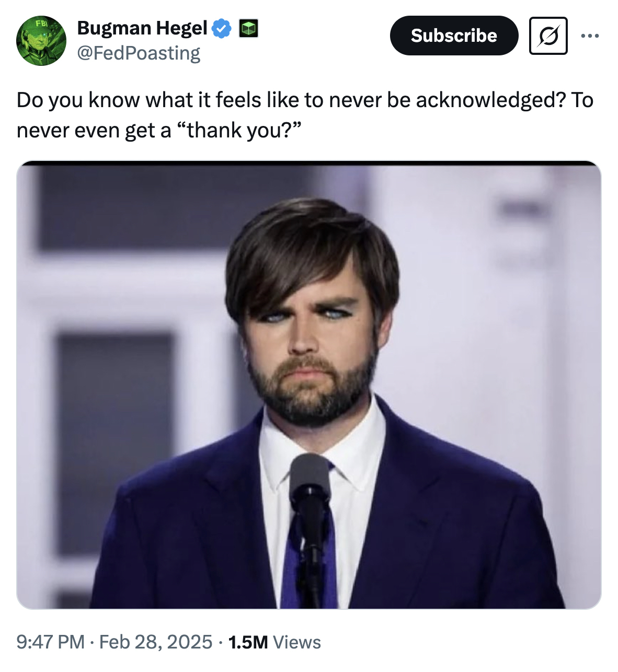This screenshot has width=618, height=672.
Task: Click the blue verified checkmark badge
Action: (223, 28)
